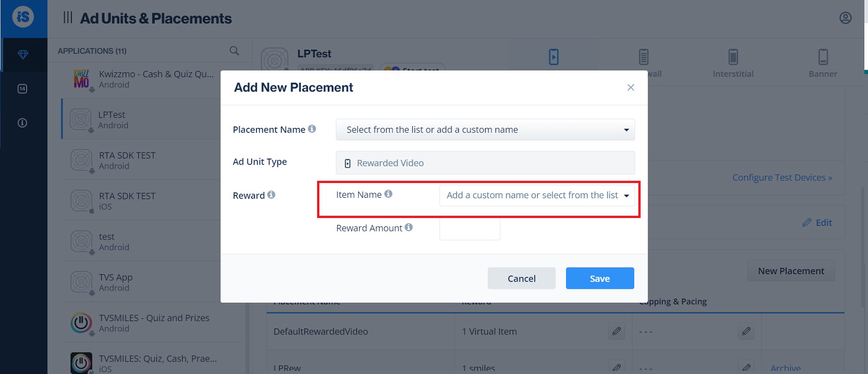Open the info circle sidebar icon

tap(22, 123)
